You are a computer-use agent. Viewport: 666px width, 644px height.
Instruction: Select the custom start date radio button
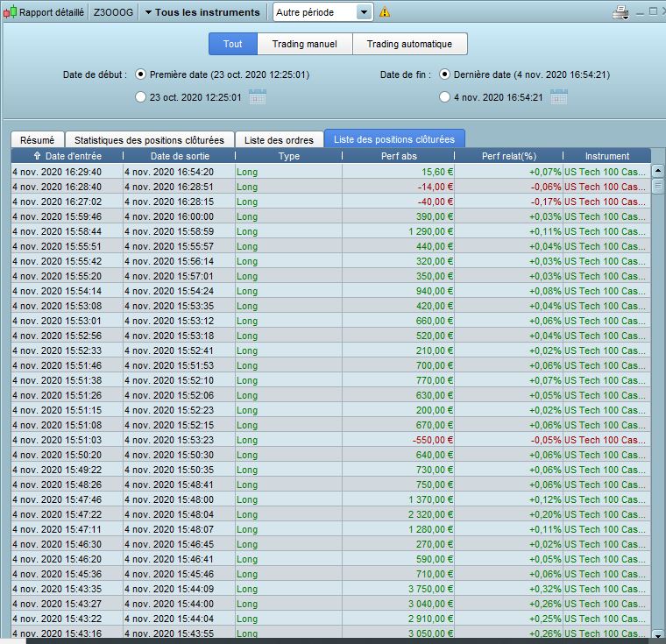tap(141, 97)
